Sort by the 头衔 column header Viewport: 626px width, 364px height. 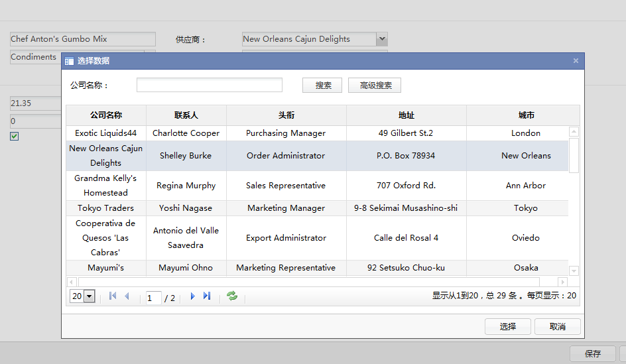[x=286, y=115]
